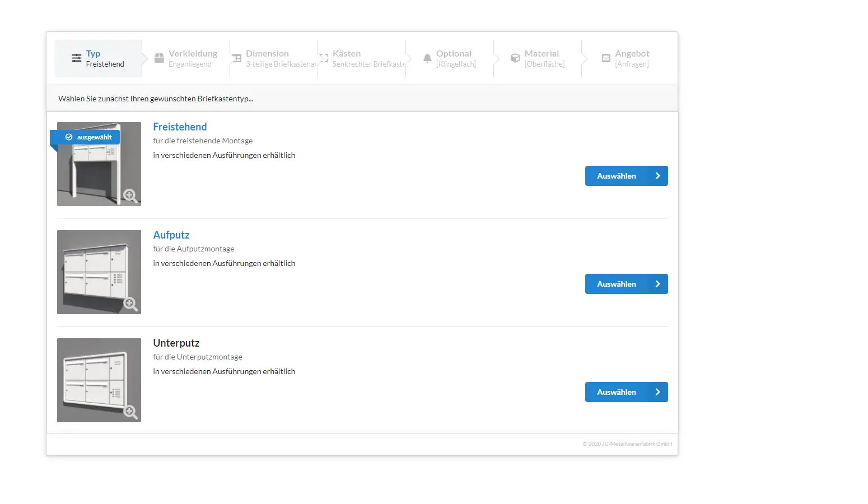Click the Typ sliders icon
Image resolution: width=868 pixels, height=504 pixels.
[76, 58]
